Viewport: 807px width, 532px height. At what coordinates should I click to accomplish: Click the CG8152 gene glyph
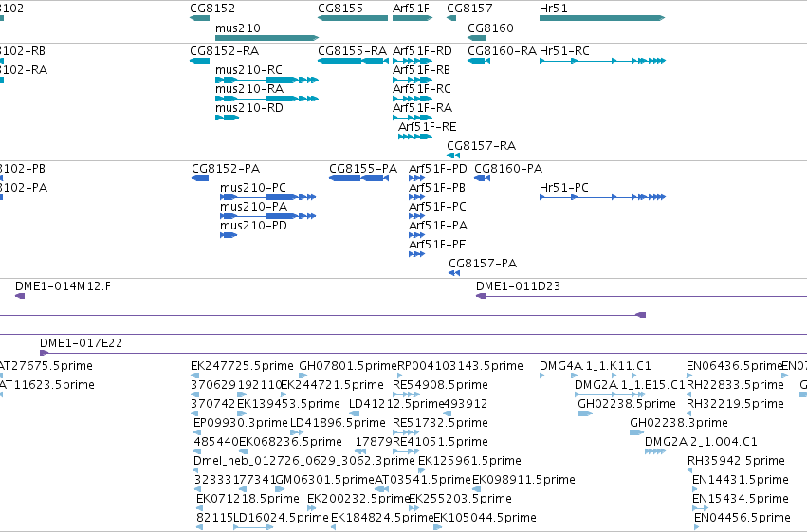[x=200, y=18]
